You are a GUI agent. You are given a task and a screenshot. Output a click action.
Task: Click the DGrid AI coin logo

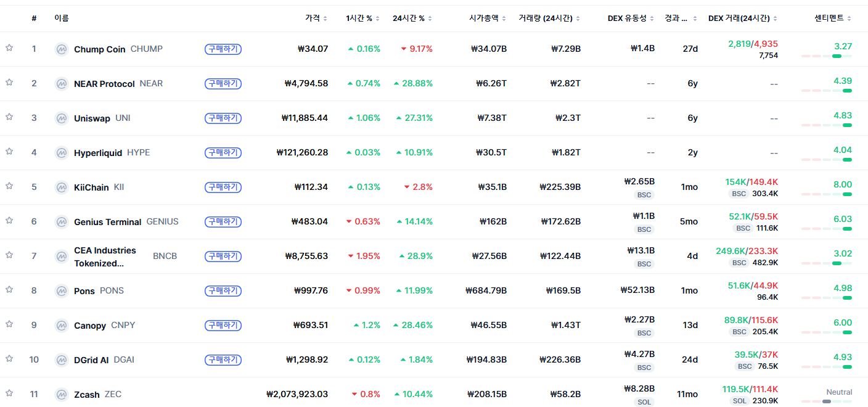(61, 360)
